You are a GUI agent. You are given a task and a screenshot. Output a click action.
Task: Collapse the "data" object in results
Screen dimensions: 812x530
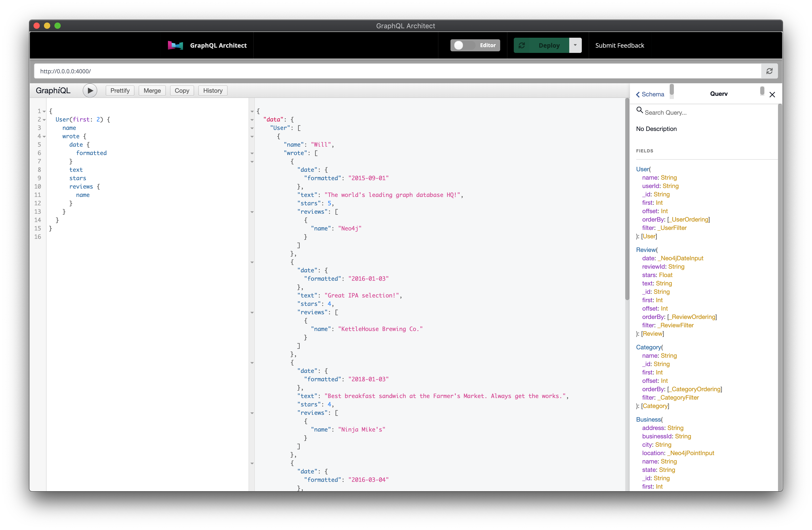(x=252, y=120)
